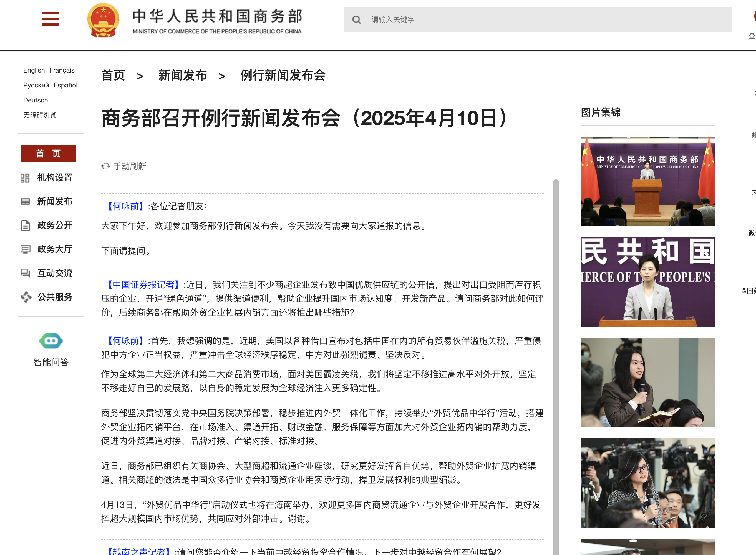Open the spokesperson close-up thumbnail
Viewport: 756px width, 555px height.
point(647,282)
